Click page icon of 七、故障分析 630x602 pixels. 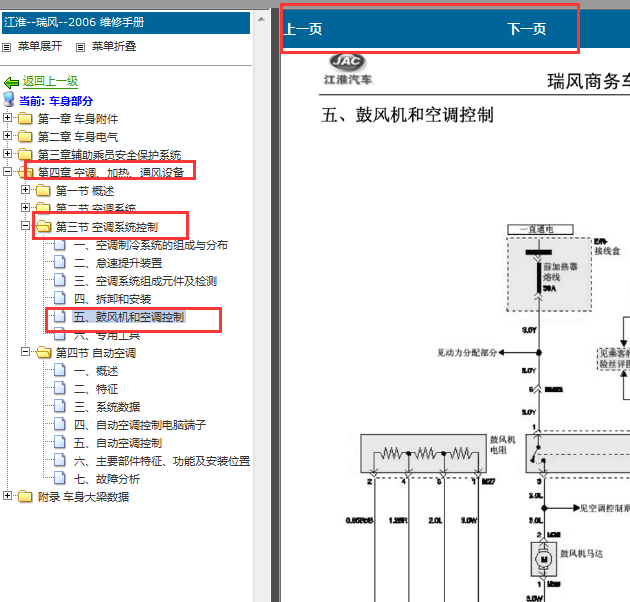point(60,479)
